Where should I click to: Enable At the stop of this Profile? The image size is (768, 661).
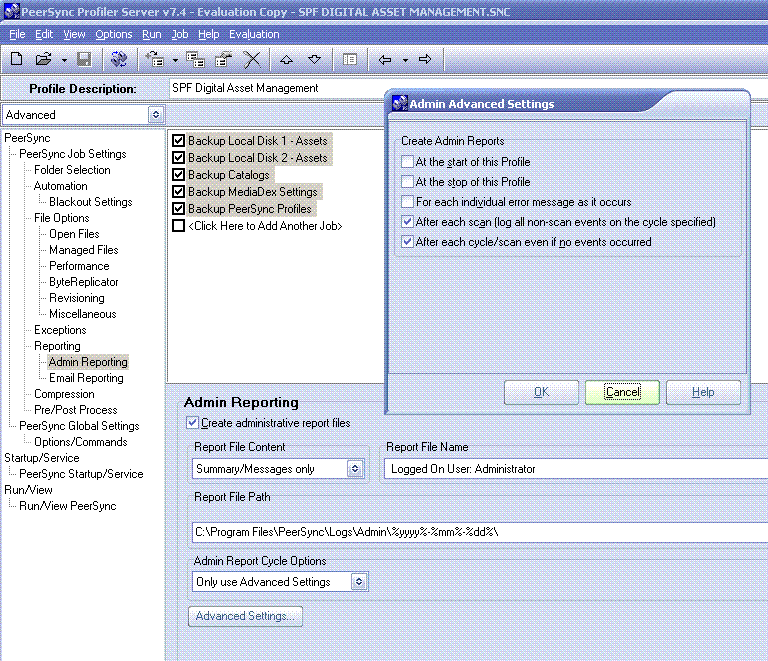click(x=407, y=182)
